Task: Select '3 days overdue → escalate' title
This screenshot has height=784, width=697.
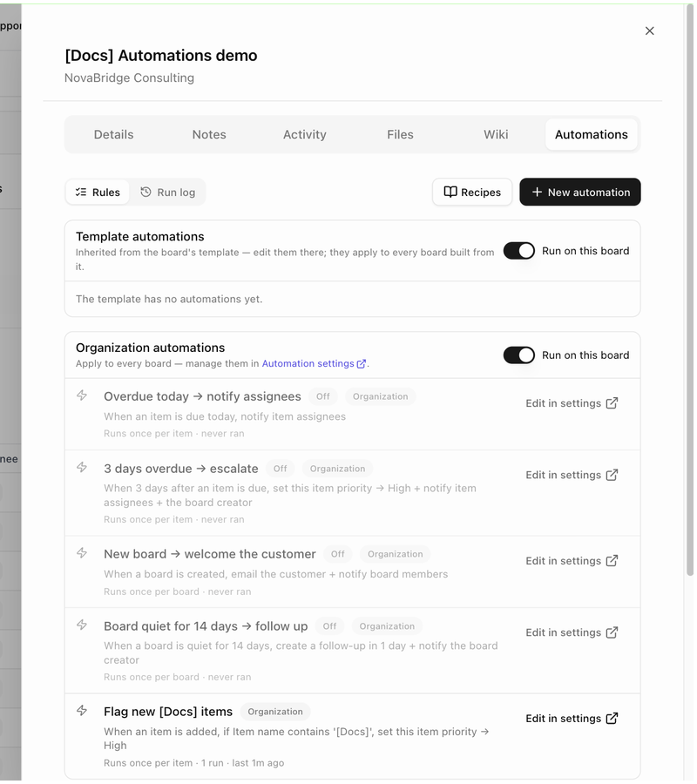Action: coord(181,470)
